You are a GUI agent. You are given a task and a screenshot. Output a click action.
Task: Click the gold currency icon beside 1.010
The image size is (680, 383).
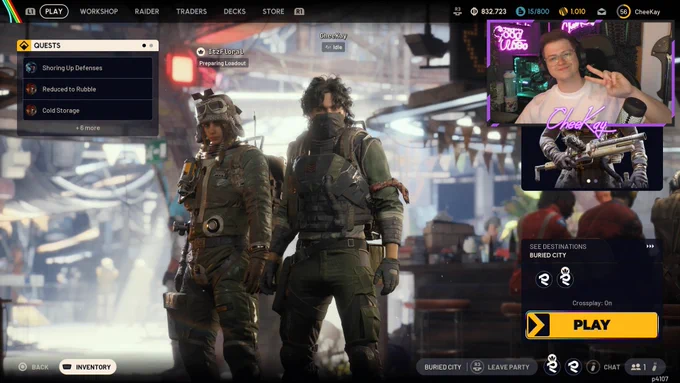point(563,11)
